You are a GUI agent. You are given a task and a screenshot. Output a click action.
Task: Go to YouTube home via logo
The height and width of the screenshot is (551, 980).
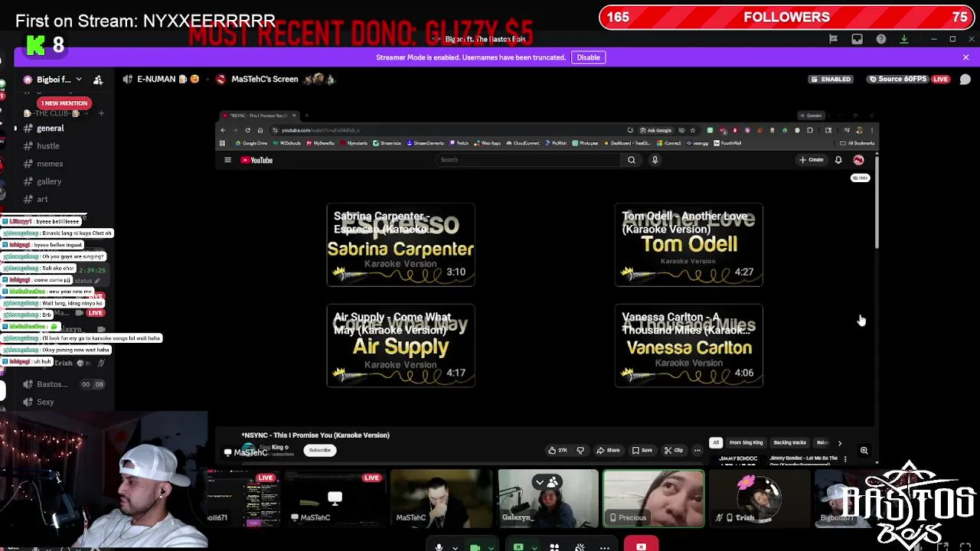[257, 160]
